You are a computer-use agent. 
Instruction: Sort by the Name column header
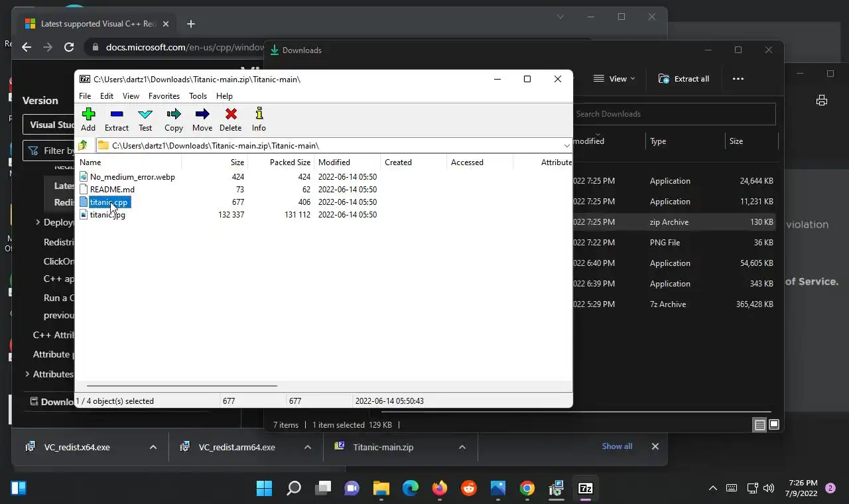[x=90, y=162]
